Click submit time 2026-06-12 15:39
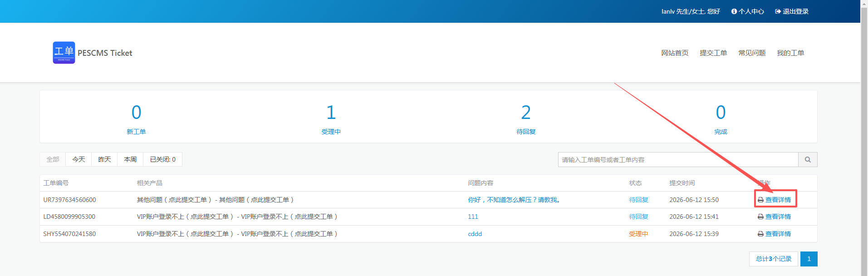Image resolution: width=868 pixels, height=276 pixels. pyautogui.click(x=694, y=234)
